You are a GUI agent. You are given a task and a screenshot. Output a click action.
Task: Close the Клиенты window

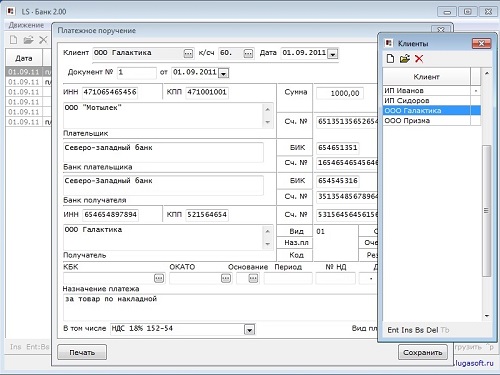tap(482, 43)
